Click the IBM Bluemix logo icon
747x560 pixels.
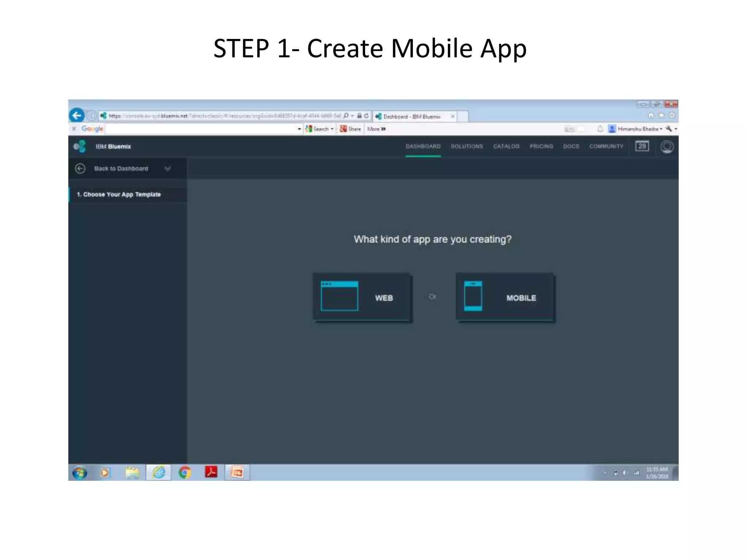click(x=80, y=146)
